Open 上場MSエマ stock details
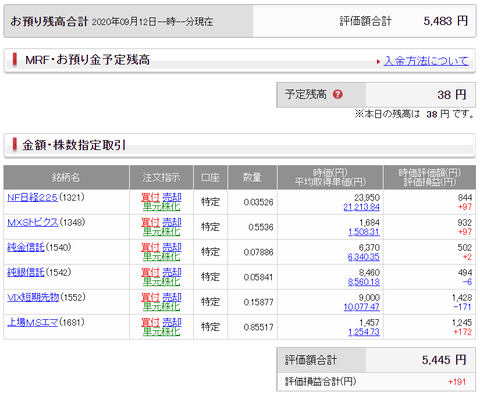Screen dimensions: 480x396 point(32,322)
